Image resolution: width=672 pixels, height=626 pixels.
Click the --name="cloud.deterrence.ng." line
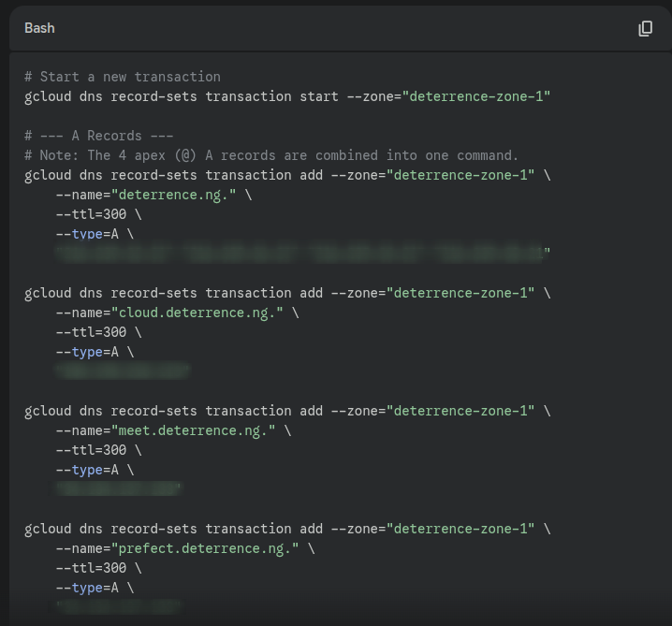(177, 313)
